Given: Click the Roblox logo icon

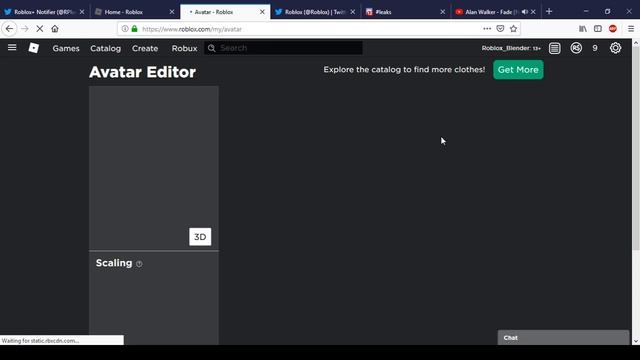Looking at the screenshot, I should [x=33, y=48].
